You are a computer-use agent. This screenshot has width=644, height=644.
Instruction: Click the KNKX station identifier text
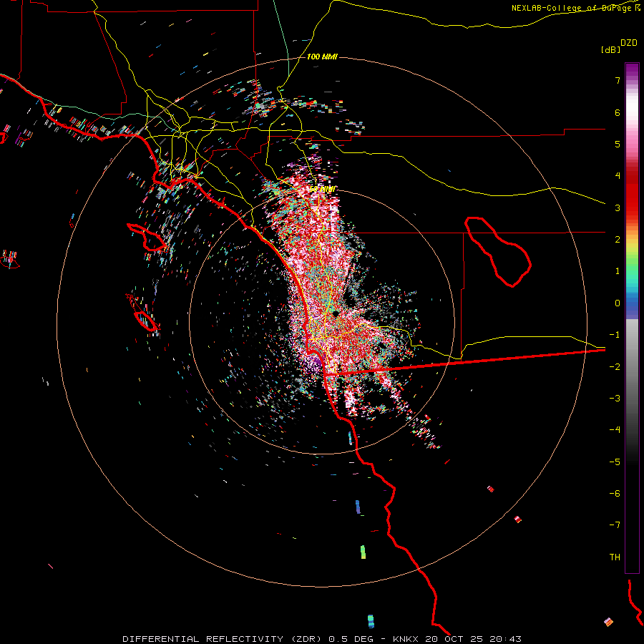(406, 639)
